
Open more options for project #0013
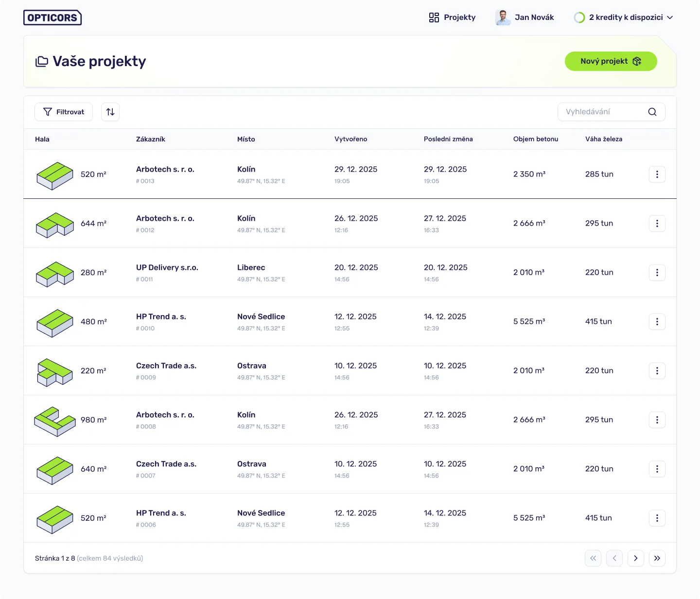[x=657, y=174]
